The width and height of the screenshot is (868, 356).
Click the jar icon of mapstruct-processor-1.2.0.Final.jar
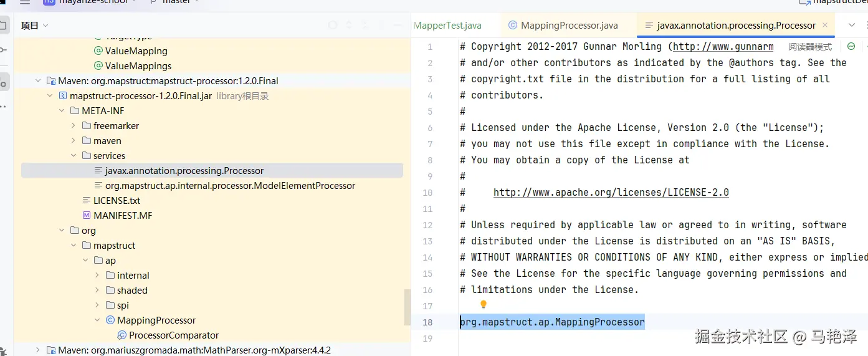[63, 96]
